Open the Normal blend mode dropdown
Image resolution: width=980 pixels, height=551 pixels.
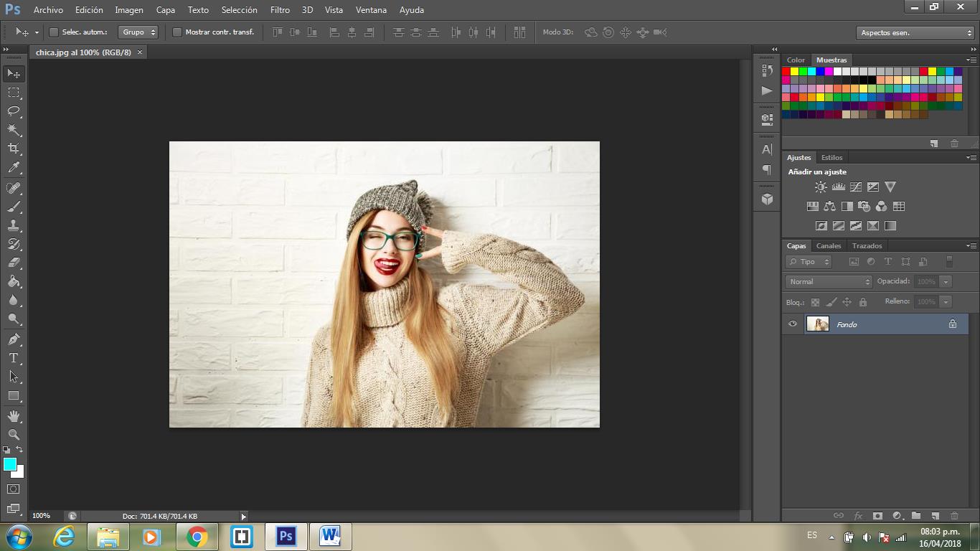click(828, 282)
